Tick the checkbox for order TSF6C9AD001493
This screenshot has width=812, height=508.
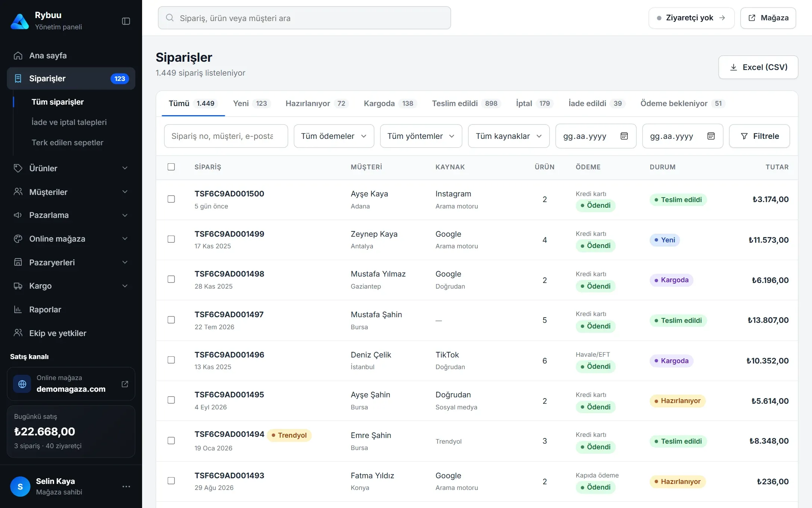click(171, 481)
